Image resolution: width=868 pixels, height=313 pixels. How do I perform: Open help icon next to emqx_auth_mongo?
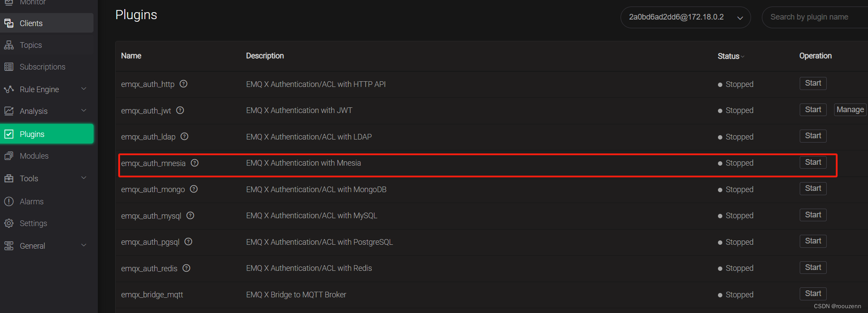tap(194, 189)
